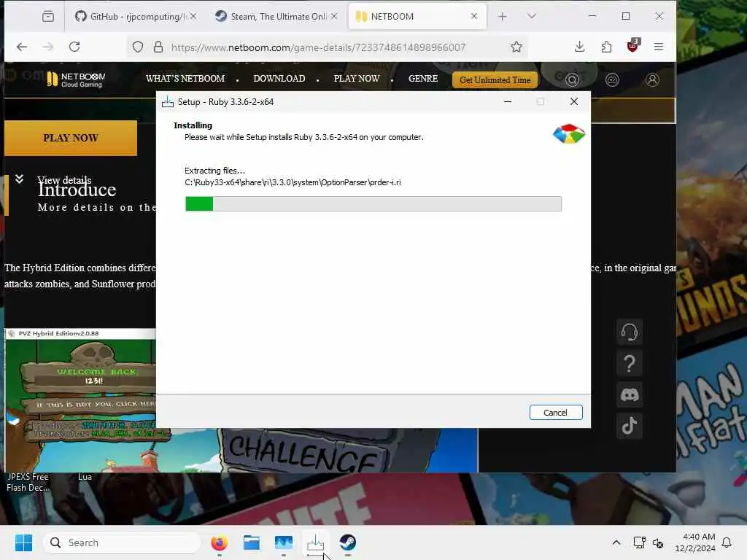Screen dimensions: 747x560
Task: Click Get Unlimited Time button
Action: (x=495, y=80)
